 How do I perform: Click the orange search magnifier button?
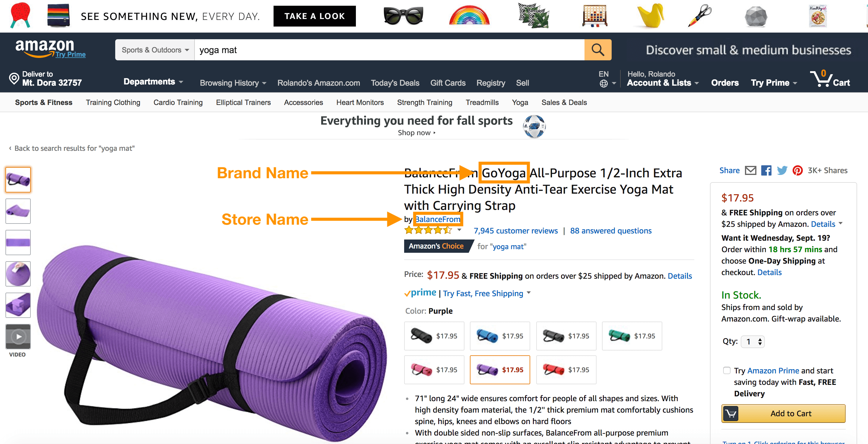597,50
